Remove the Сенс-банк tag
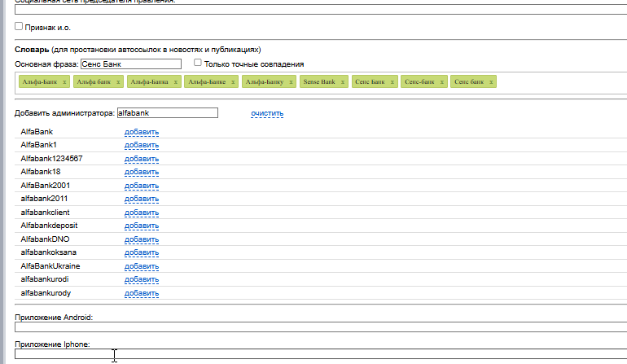This screenshot has height=364, width=627. (x=442, y=82)
